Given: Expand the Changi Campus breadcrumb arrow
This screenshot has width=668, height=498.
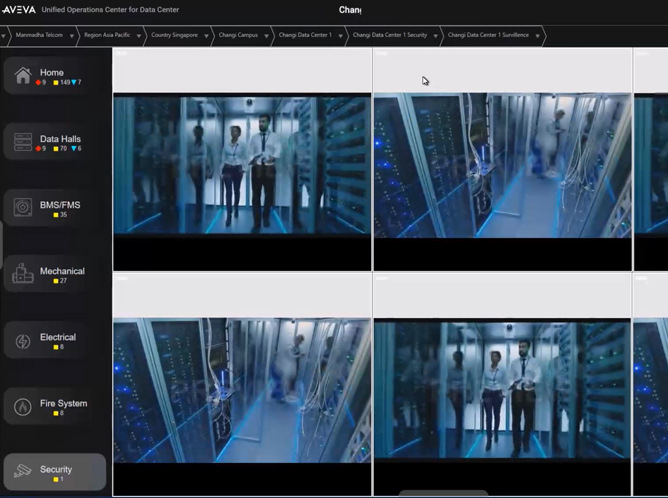Looking at the screenshot, I should coord(265,35).
